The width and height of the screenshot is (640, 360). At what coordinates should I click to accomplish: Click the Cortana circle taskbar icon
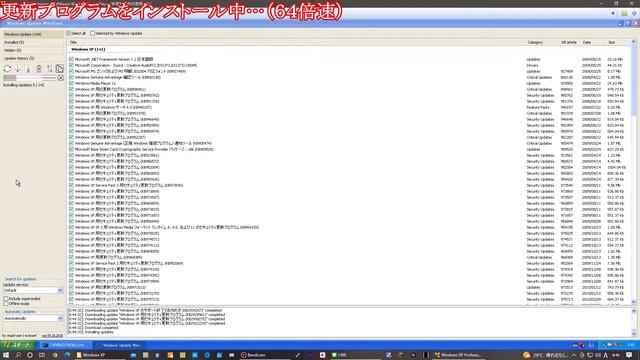click(30, 355)
